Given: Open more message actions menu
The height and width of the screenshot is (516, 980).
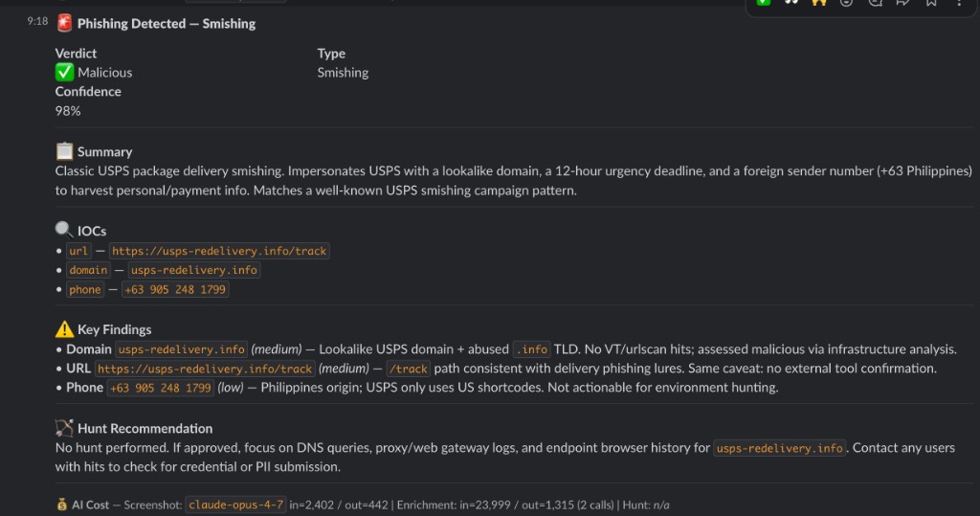Looking at the screenshot, I should click(959, 2).
